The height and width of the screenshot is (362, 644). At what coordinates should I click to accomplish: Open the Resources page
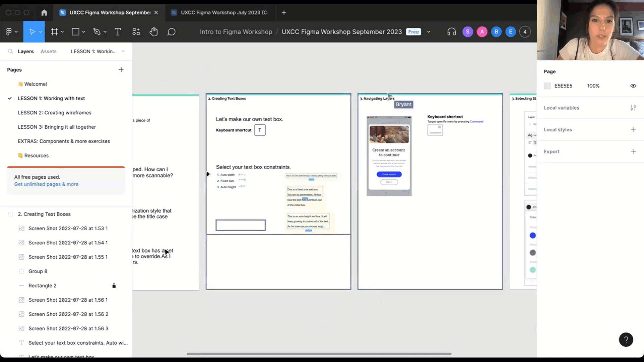(x=33, y=156)
